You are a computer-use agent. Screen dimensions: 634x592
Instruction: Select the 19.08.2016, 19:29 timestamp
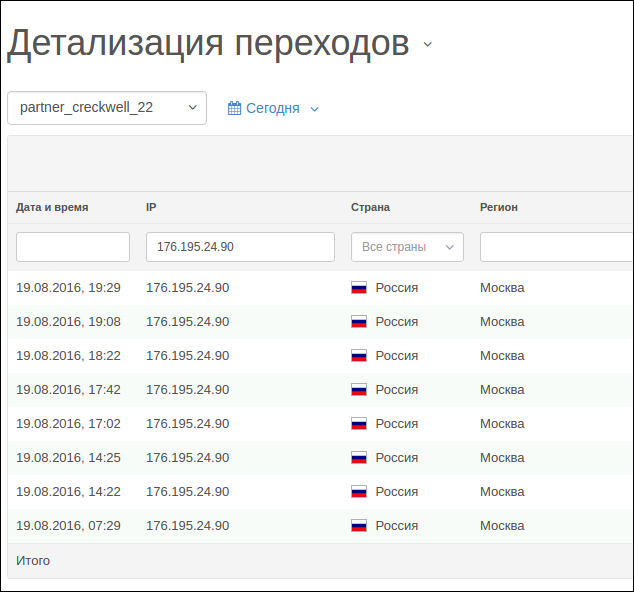[x=68, y=288]
